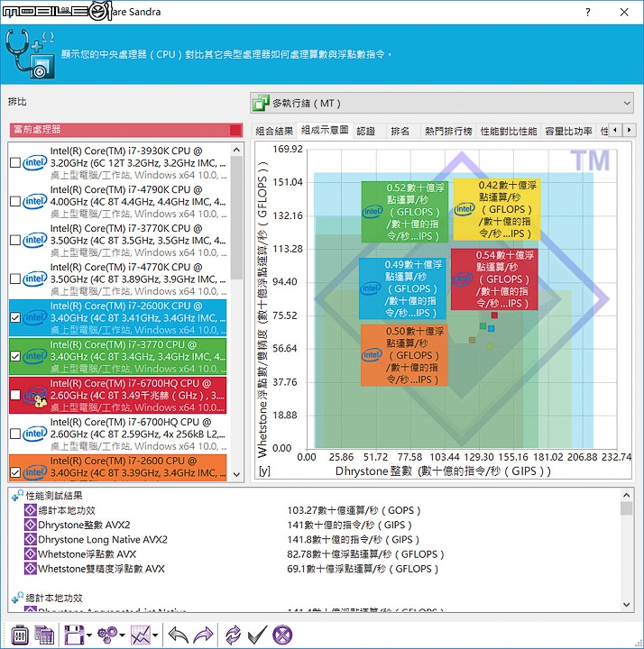Click the help question mark in title bar

click(x=588, y=12)
